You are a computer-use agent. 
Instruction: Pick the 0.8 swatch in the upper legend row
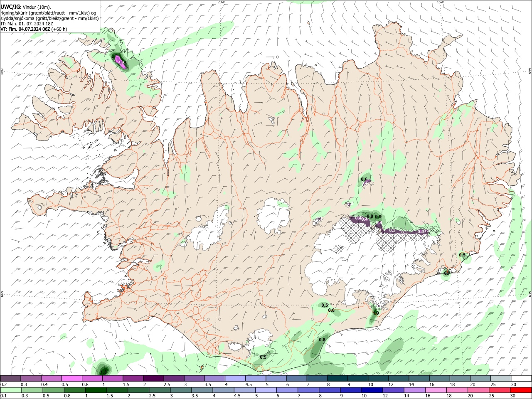point(92,379)
